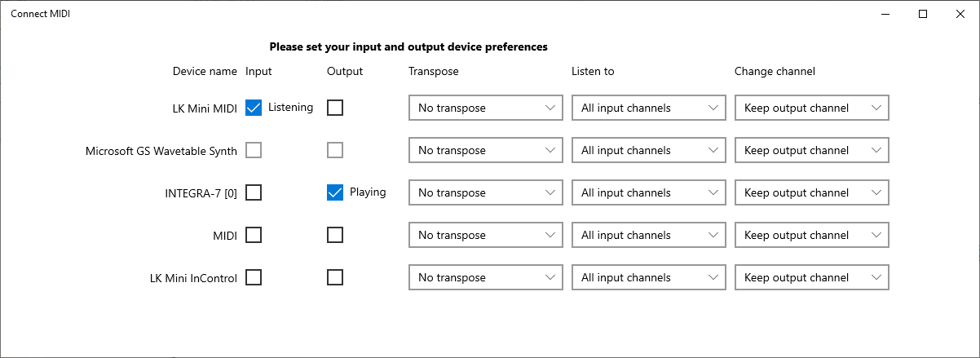
Task: Enable Input for the MIDI device
Action: 254,235
